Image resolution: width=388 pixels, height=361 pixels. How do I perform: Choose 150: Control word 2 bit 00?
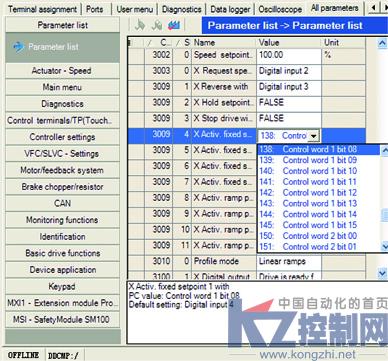pos(319,236)
